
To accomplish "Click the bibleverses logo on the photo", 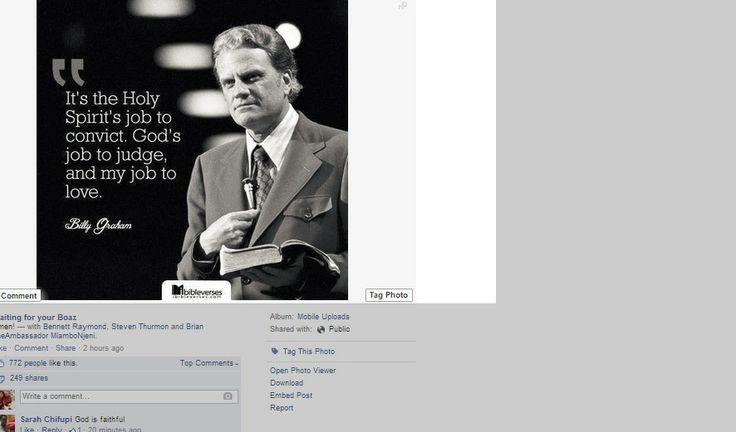I will (x=196, y=291).
